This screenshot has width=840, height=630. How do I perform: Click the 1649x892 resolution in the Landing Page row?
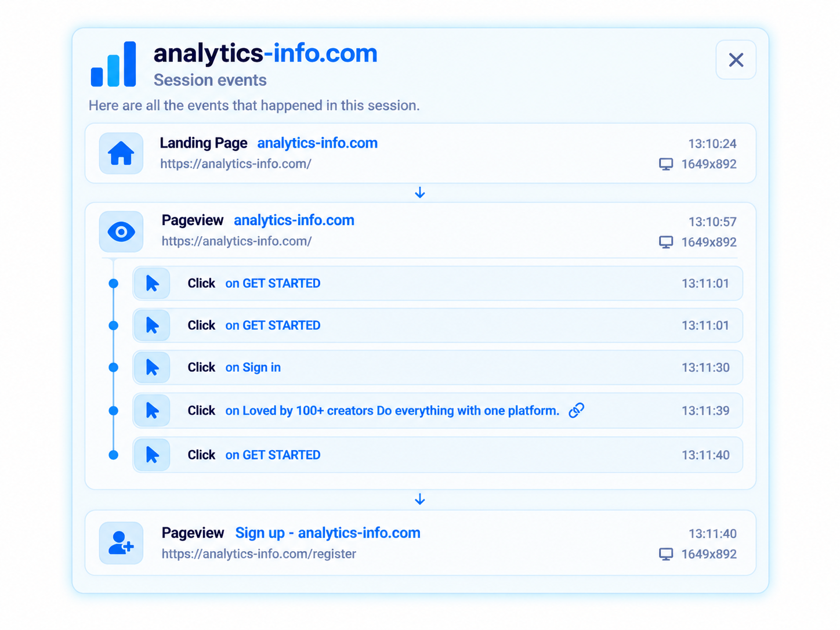[709, 164]
